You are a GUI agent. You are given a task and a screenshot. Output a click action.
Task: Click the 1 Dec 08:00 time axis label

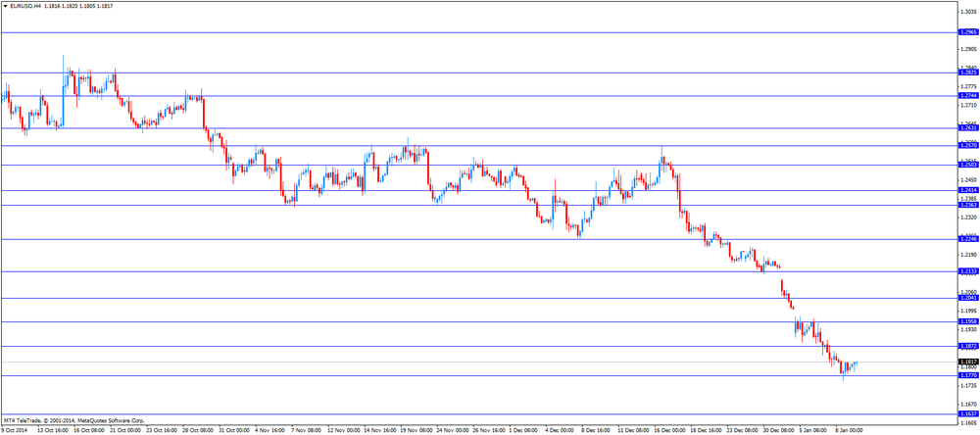coord(525,431)
